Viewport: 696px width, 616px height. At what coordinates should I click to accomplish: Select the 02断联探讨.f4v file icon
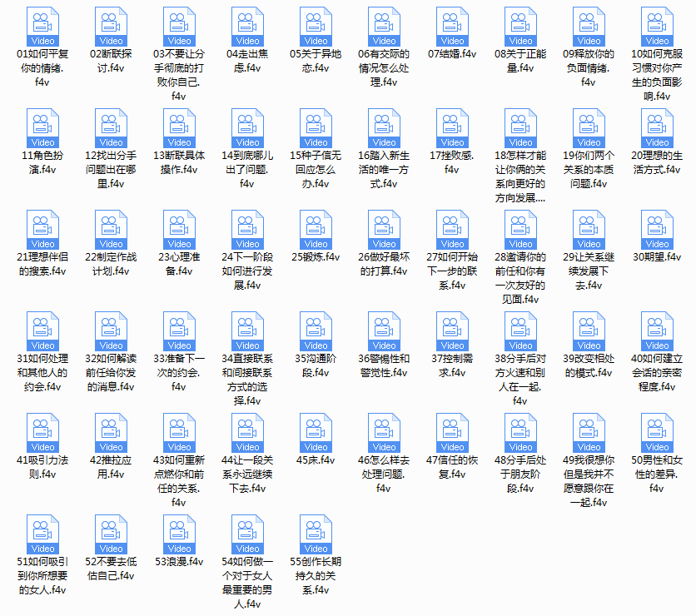(111, 27)
